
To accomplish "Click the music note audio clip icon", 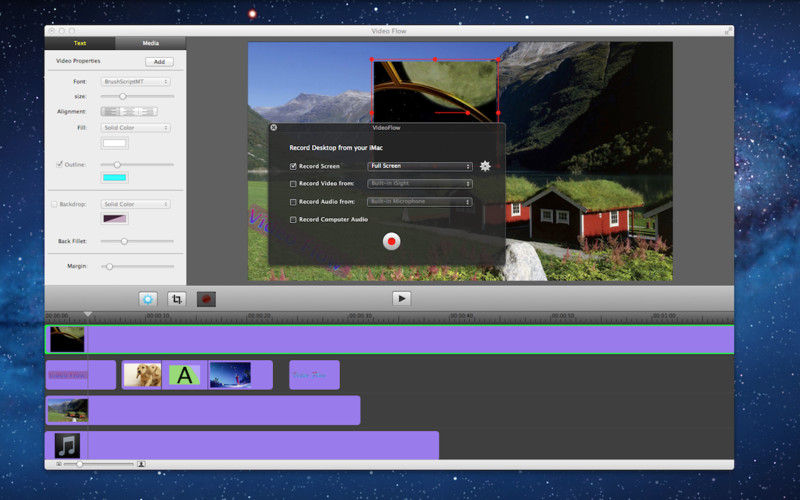I will pyautogui.click(x=67, y=445).
